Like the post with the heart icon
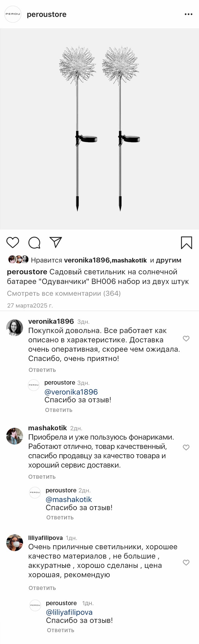The image size is (199, 644). pos(13,243)
